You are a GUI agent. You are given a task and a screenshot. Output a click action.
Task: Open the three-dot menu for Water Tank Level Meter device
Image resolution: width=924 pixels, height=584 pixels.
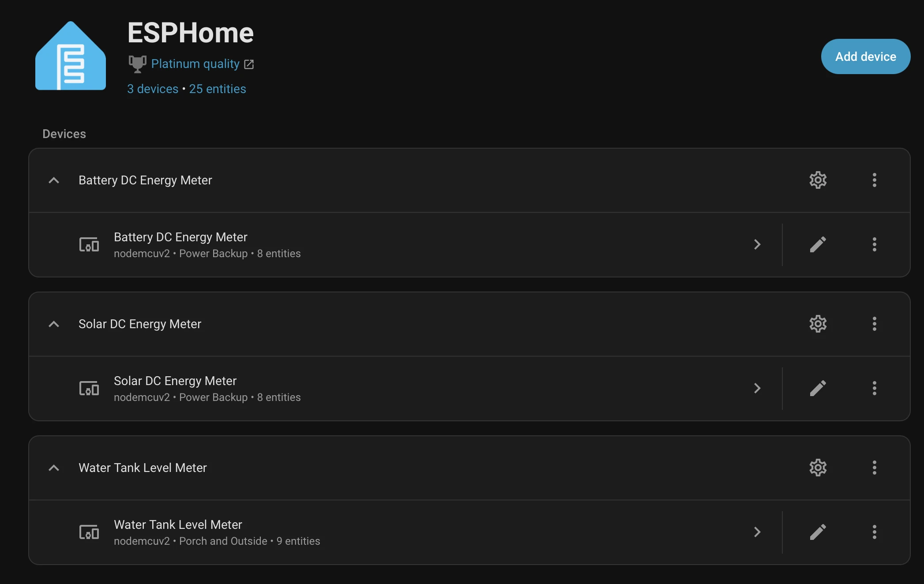[874, 532]
